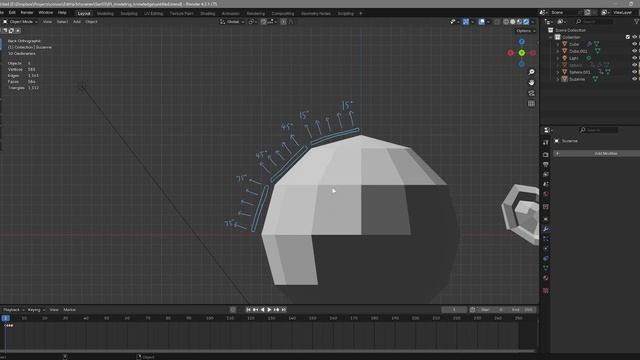The image size is (640, 360).
Task: Open the Scene properties tab icon
Action: tap(546, 184)
